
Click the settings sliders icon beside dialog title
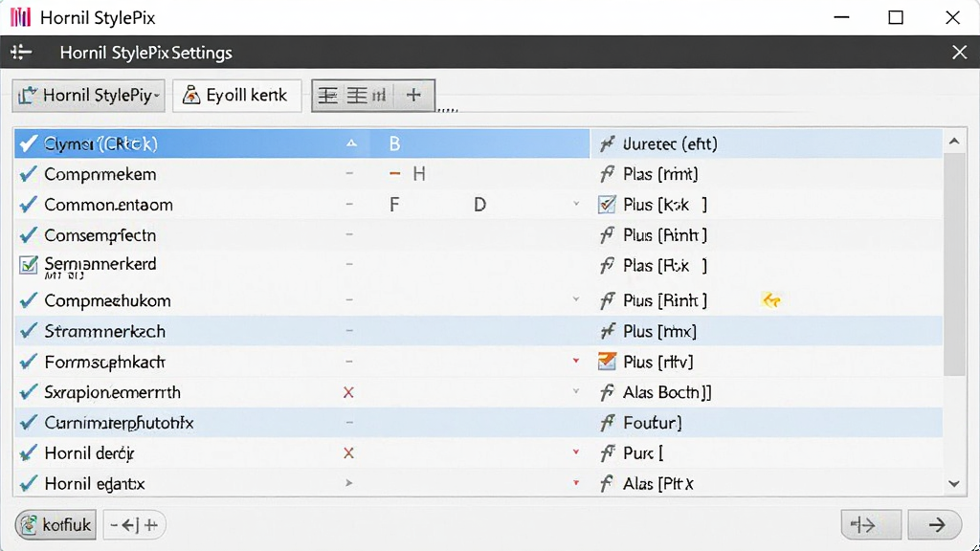(x=21, y=52)
